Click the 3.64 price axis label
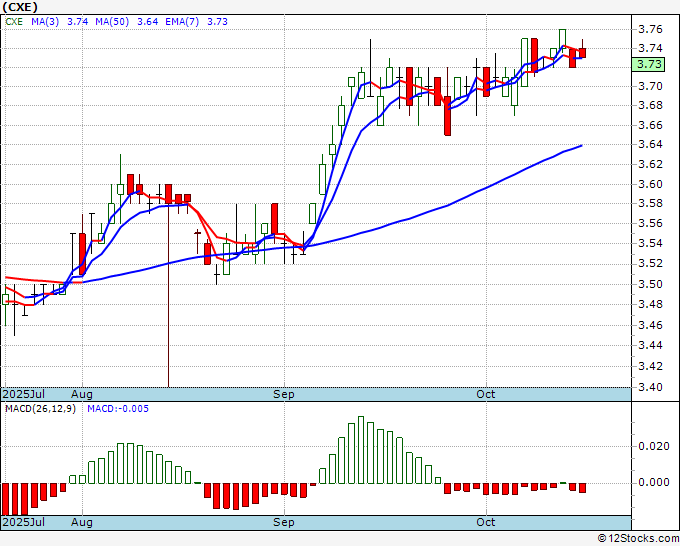680x546 pixels. click(x=650, y=144)
